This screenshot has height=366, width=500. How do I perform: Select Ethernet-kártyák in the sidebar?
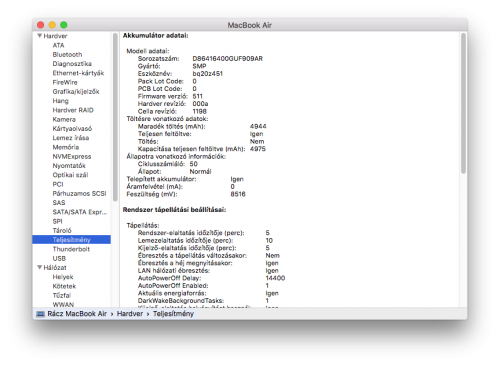[x=78, y=73]
